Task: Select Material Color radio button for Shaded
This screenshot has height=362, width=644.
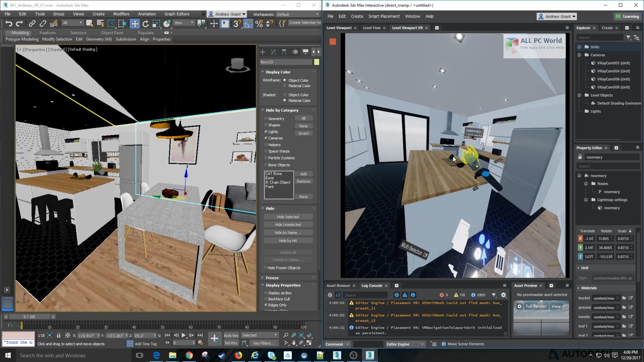Action: tap(284, 100)
